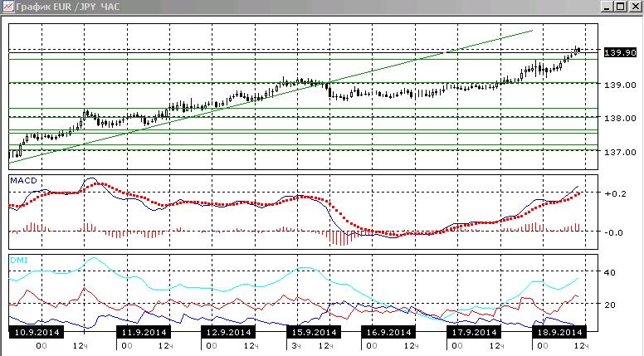The image size is (644, 356).
Task: Click the 3ч time label under 15.9.2014
Action: point(296,346)
